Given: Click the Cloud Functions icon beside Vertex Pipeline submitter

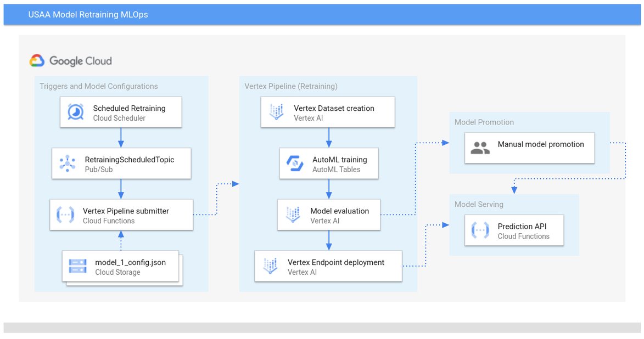Looking at the screenshot, I should (65, 214).
